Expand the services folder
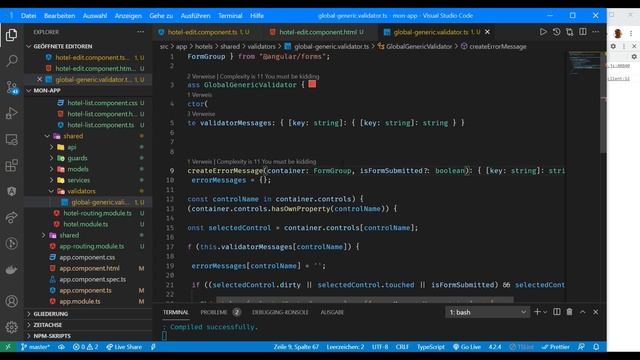Image resolution: width=640 pixels, height=360 pixels. point(51,180)
